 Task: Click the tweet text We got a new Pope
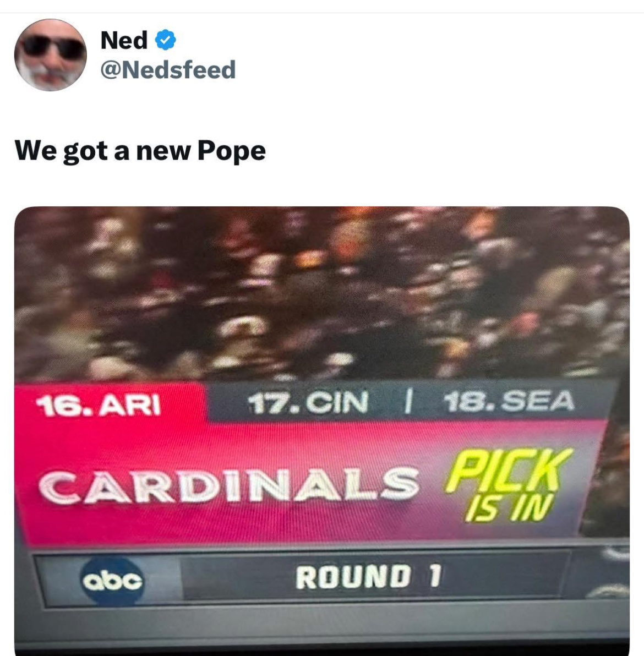[140, 151]
